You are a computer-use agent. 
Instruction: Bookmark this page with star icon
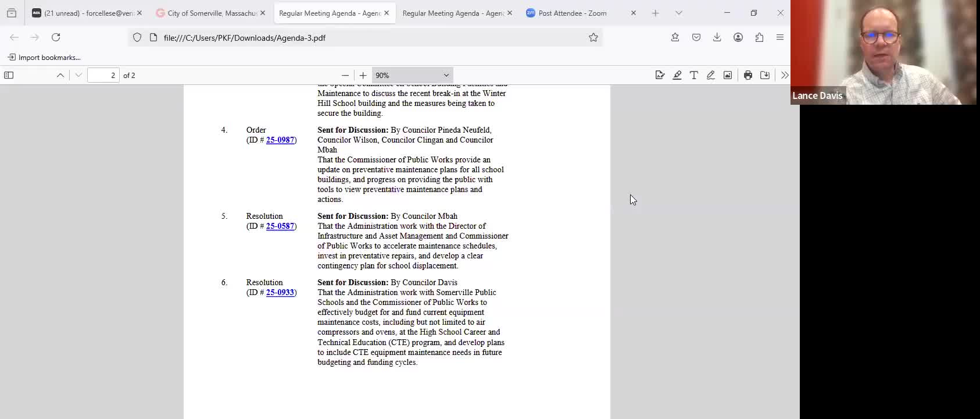pyautogui.click(x=593, y=37)
